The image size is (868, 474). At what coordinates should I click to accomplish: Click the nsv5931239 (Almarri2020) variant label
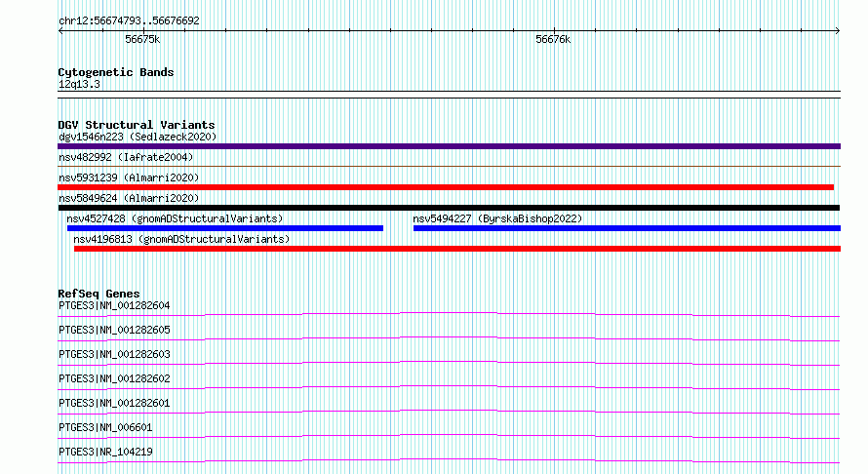point(129,178)
